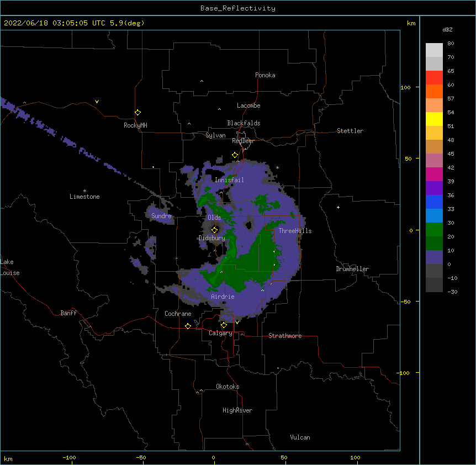Select the Sundre town label
The image size is (476, 465).
click(x=161, y=216)
